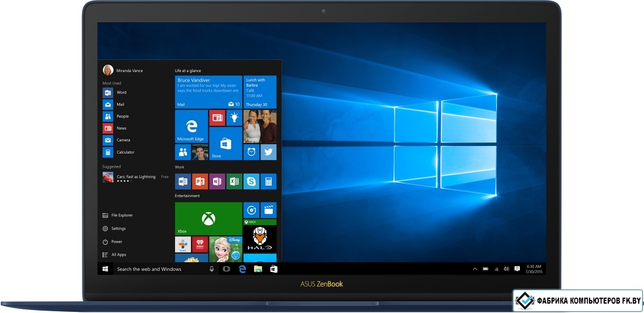
Task: Launch the Word tile in Work group
Action: coord(183,181)
